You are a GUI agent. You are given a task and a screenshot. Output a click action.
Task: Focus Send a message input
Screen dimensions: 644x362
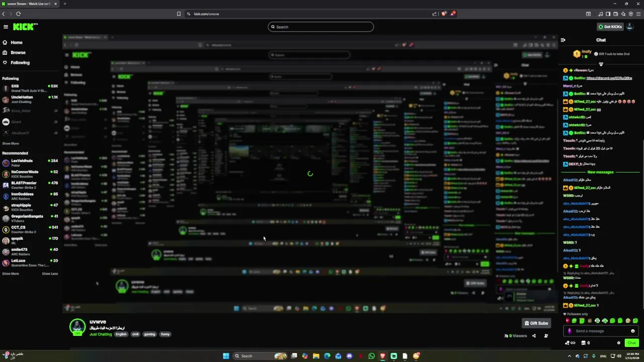[x=601, y=331]
